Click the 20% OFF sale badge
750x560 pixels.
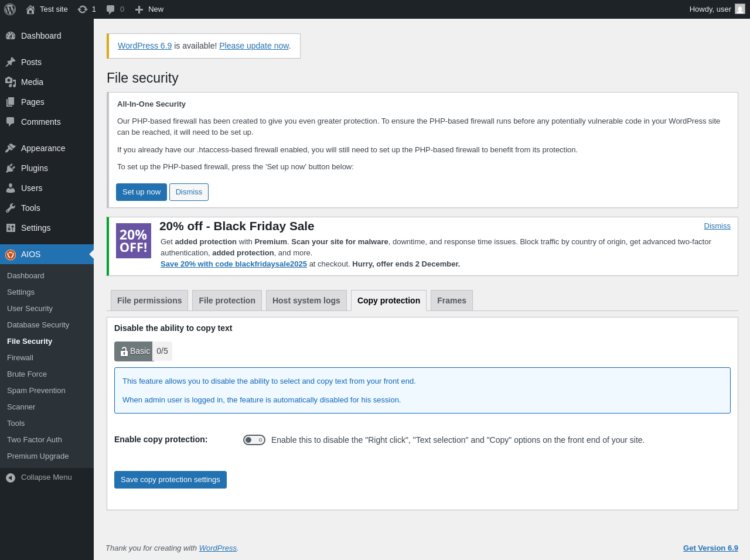(134, 241)
